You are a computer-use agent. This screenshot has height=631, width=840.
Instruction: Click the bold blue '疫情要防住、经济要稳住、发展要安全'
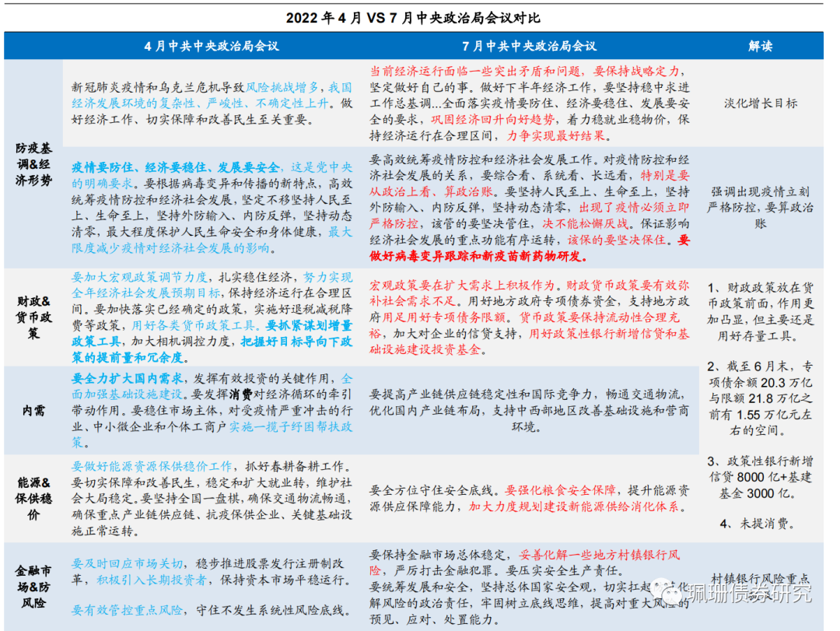[x=176, y=167]
